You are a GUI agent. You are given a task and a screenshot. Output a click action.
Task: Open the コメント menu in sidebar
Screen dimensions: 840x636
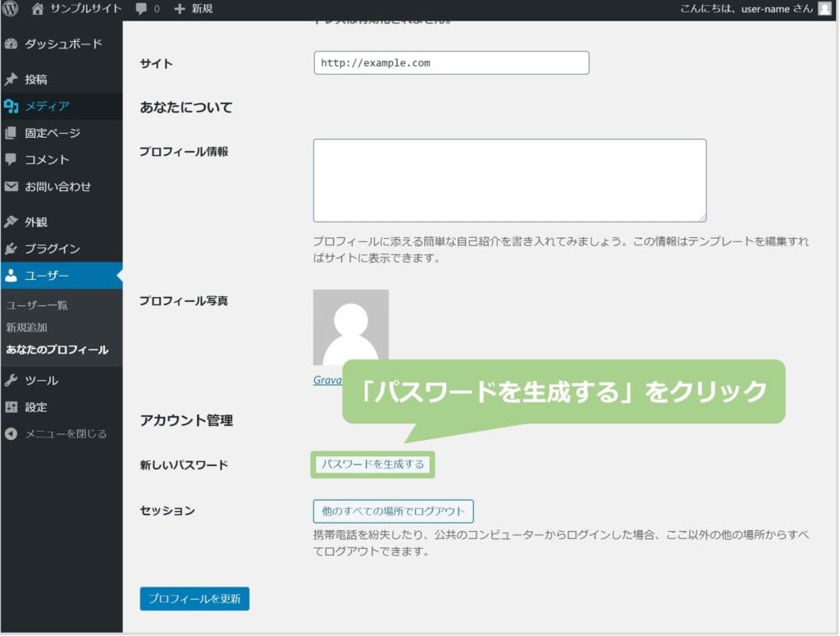[46, 159]
